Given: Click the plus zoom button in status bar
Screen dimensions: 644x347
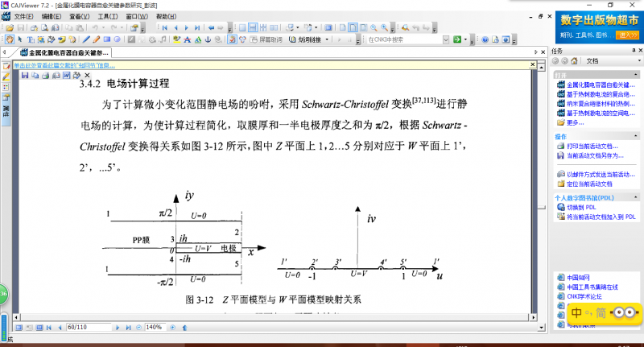Looking at the screenshot, I should [x=172, y=328].
